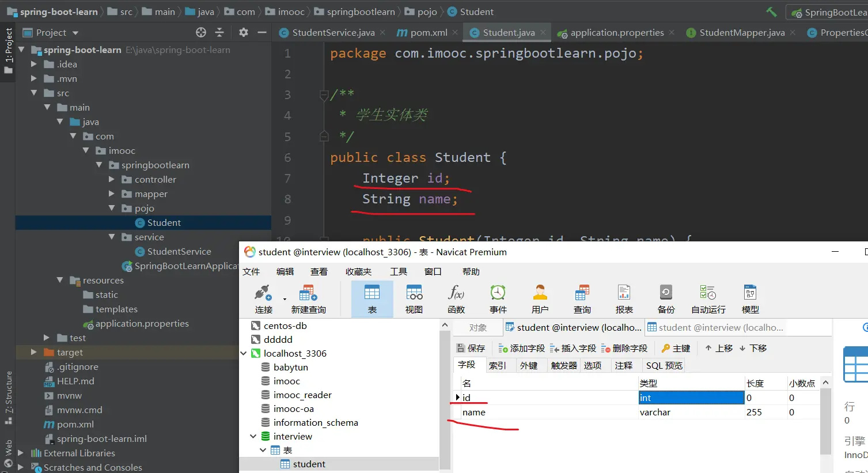This screenshot has width=868, height=473.
Task: Expand the controller package folder
Action: pyautogui.click(x=112, y=179)
